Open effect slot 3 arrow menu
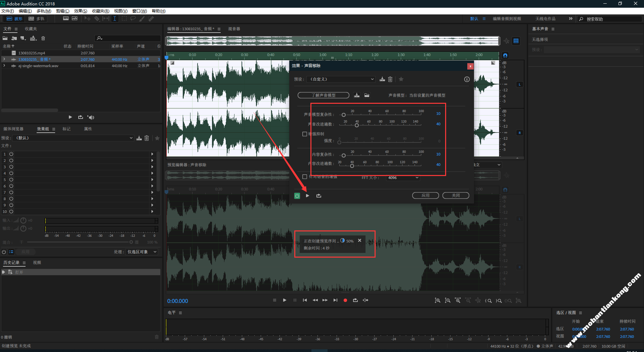644x352 pixels. pyautogui.click(x=152, y=167)
